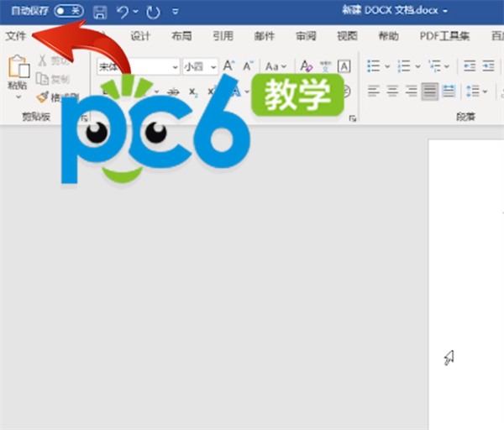Open the Aa Change Case dropdown
504x430 pixels.
point(276,66)
